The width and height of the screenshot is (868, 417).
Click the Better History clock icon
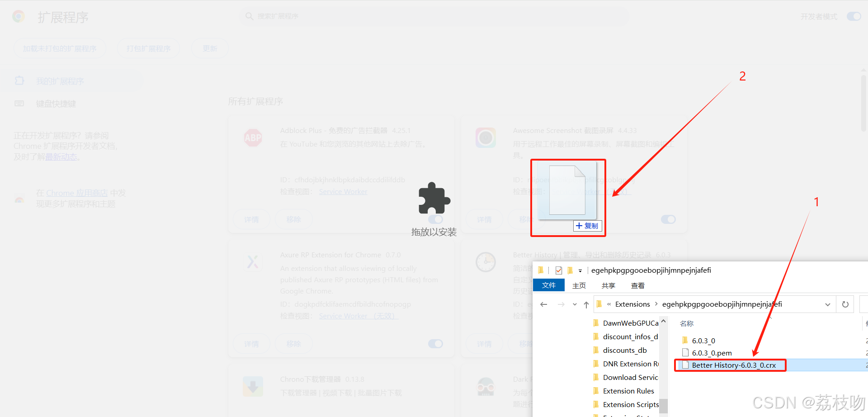486,262
